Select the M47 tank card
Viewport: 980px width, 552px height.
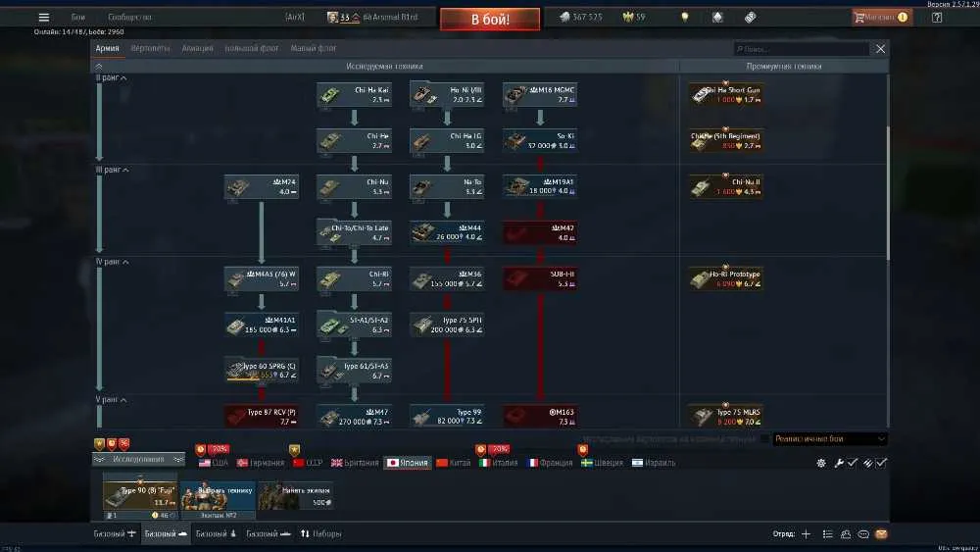(355, 417)
